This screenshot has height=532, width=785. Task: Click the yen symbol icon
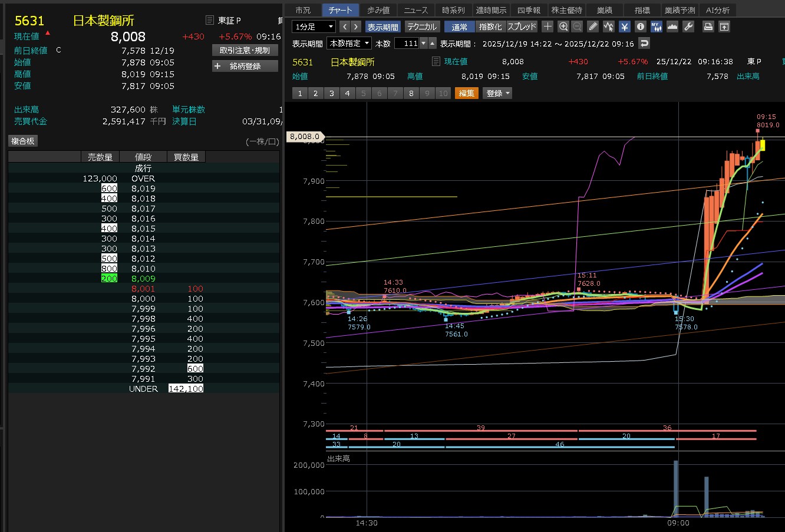tap(625, 27)
